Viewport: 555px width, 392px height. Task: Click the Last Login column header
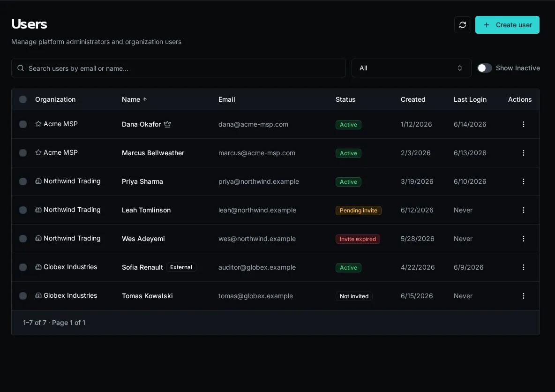[x=470, y=99]
